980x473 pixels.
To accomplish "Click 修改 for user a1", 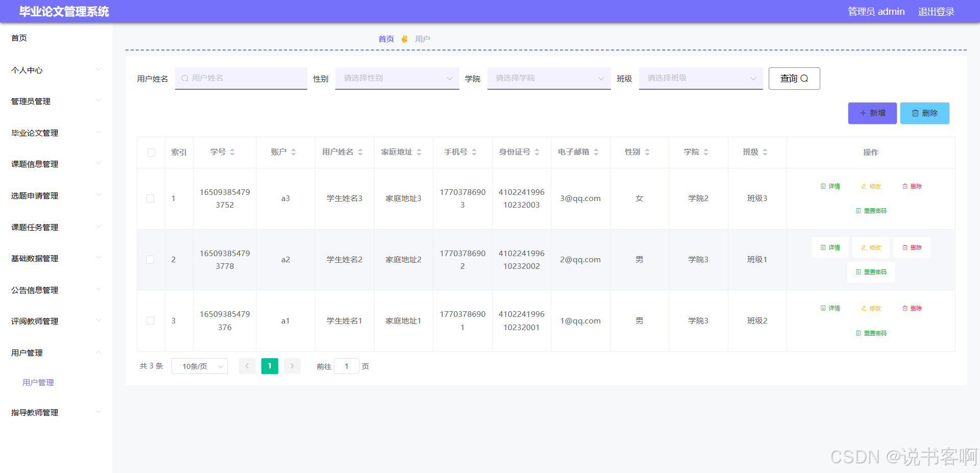I will point(871,308).
